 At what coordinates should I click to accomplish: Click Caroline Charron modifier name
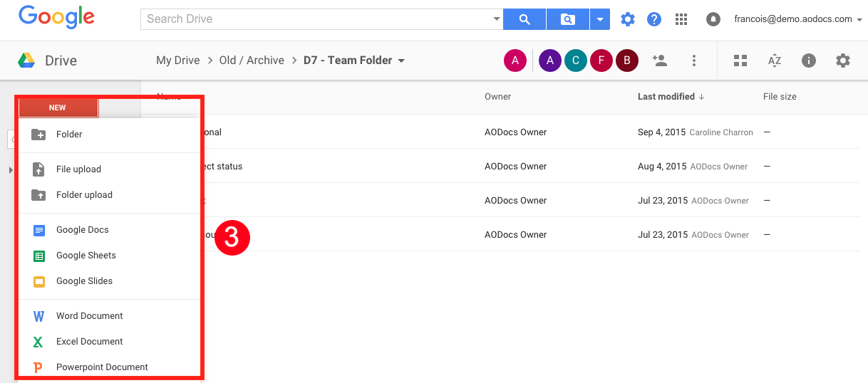721,132
